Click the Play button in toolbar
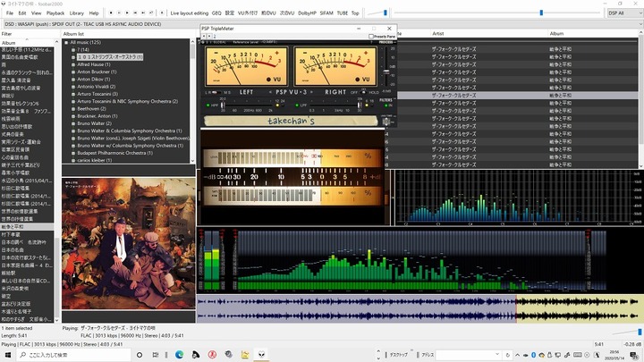This screenshot has width=644, height=362. point(127,13)
